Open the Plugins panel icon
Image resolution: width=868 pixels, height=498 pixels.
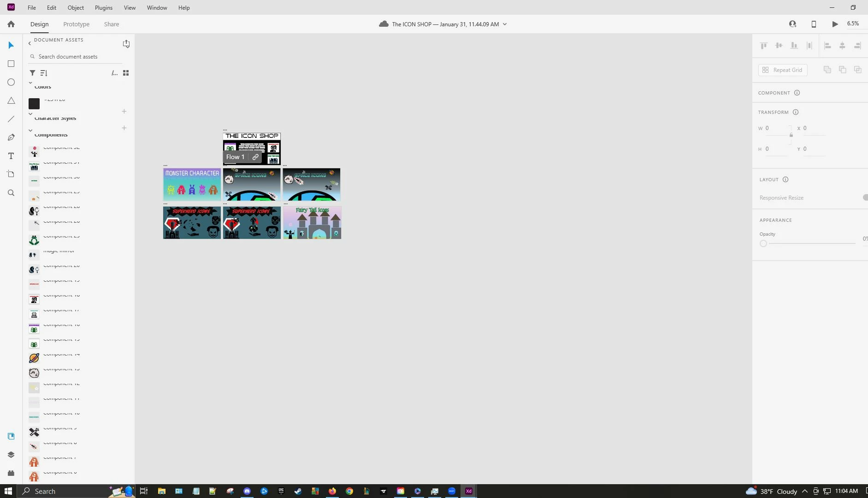(11, 473)
